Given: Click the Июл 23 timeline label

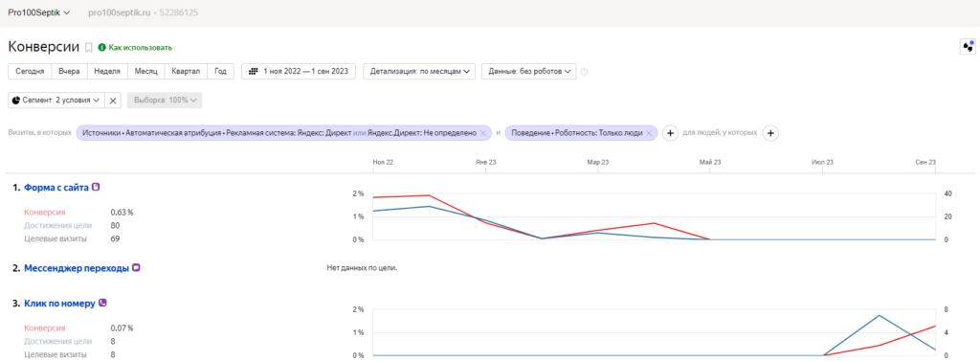Looking at the screenshot, I should tap(822, 162).
